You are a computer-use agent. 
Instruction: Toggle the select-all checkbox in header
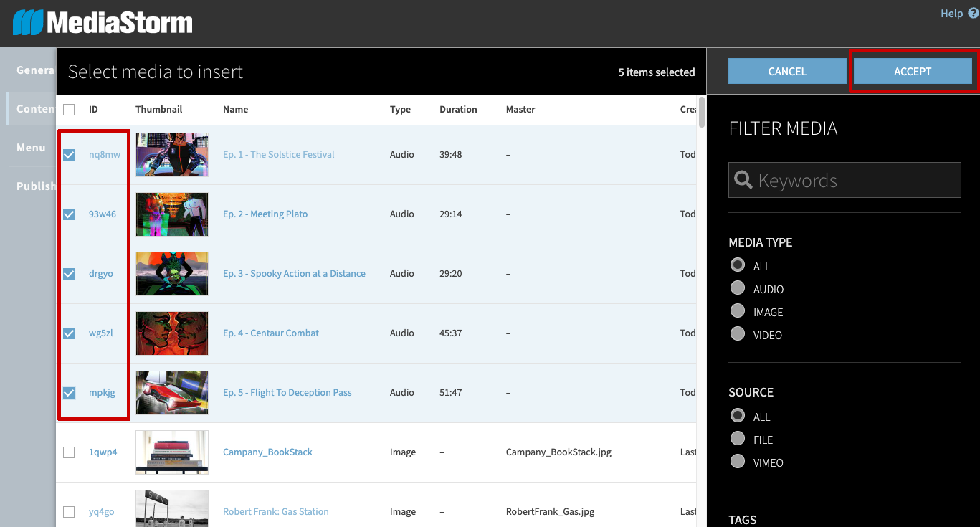(x=69, y=110)
